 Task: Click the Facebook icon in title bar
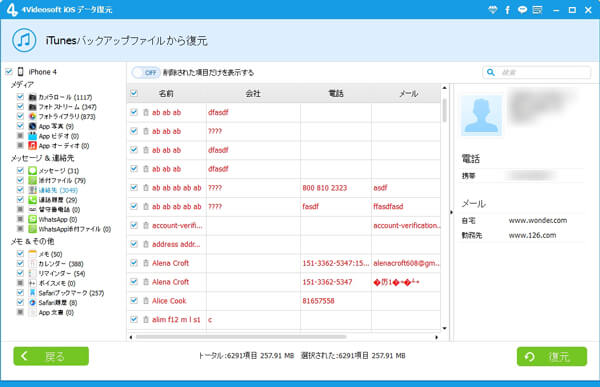507,10
